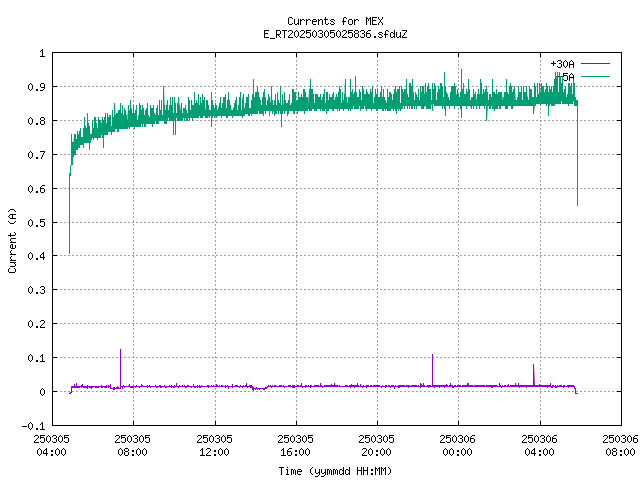
Task: Click the purple spike before 250306 00:00
Action: [433, 369]
